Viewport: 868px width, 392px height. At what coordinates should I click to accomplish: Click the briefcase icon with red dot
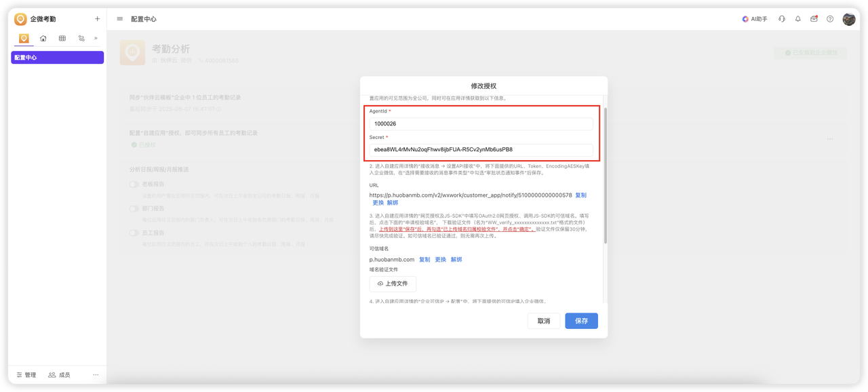814,19
